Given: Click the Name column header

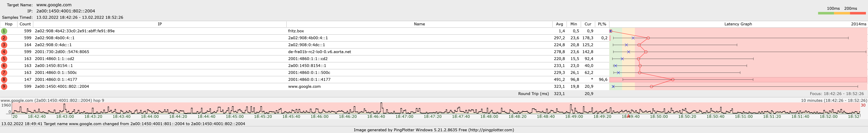Looking at the screenshot, I should [x=419, y=24].
